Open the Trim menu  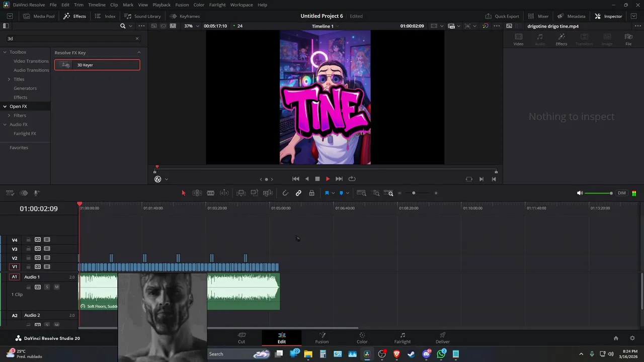click(78, 5)
